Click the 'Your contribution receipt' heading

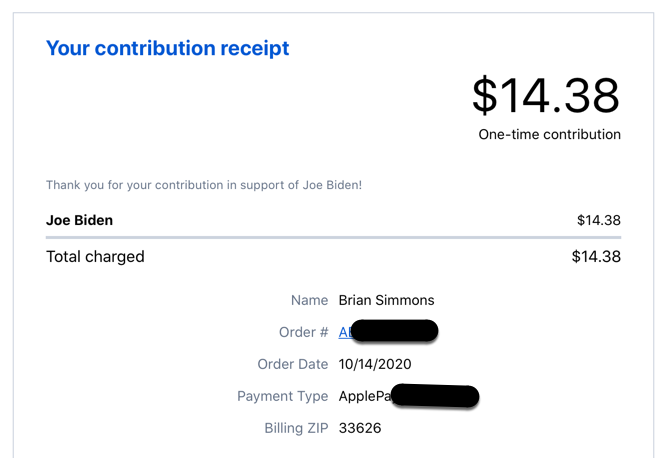[167, 48]
